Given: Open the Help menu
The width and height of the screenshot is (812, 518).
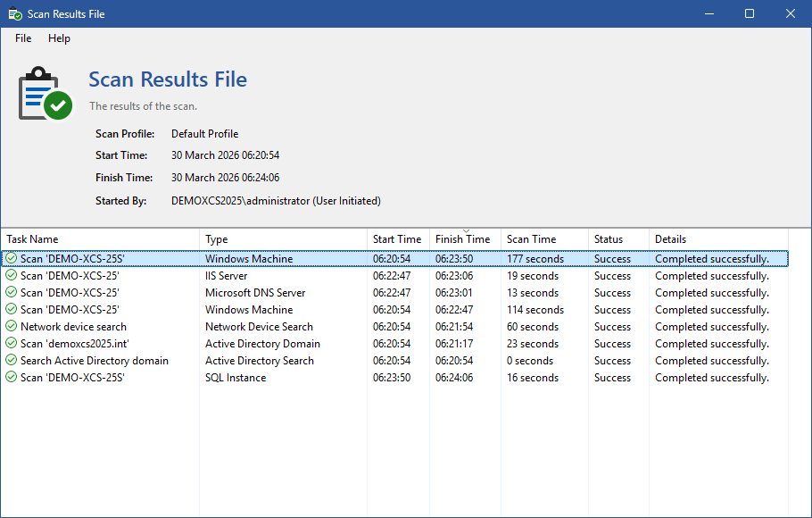Looking at the screenshot, I should point(59,38).
